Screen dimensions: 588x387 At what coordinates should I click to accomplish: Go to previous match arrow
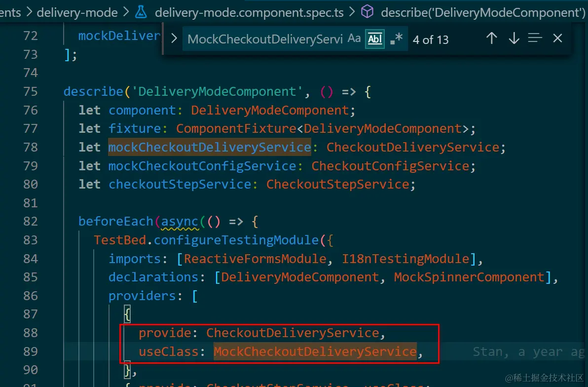click(492, 38)
